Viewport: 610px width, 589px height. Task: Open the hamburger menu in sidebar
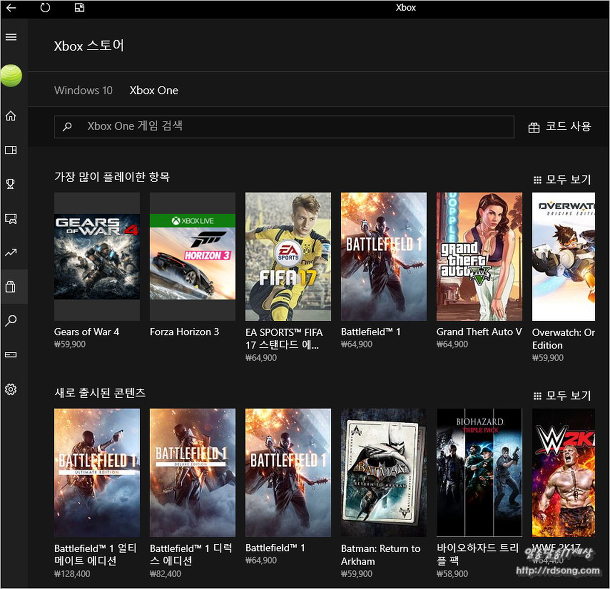(11, 37)
